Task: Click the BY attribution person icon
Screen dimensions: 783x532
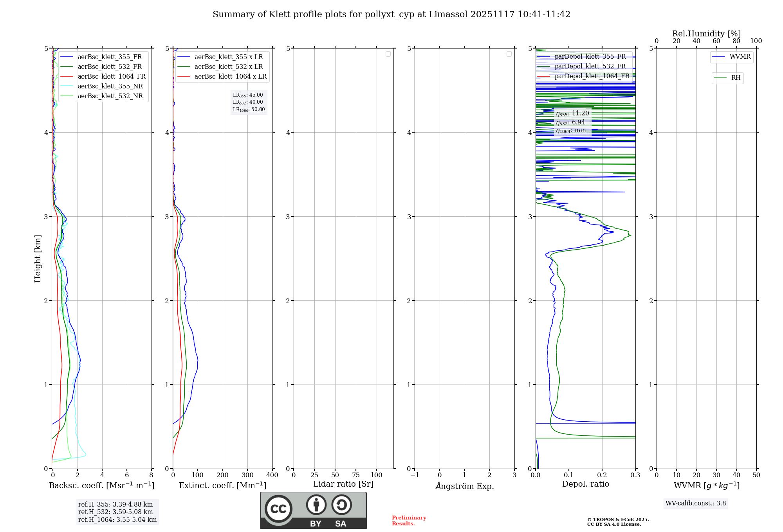Action: point(316,505)
